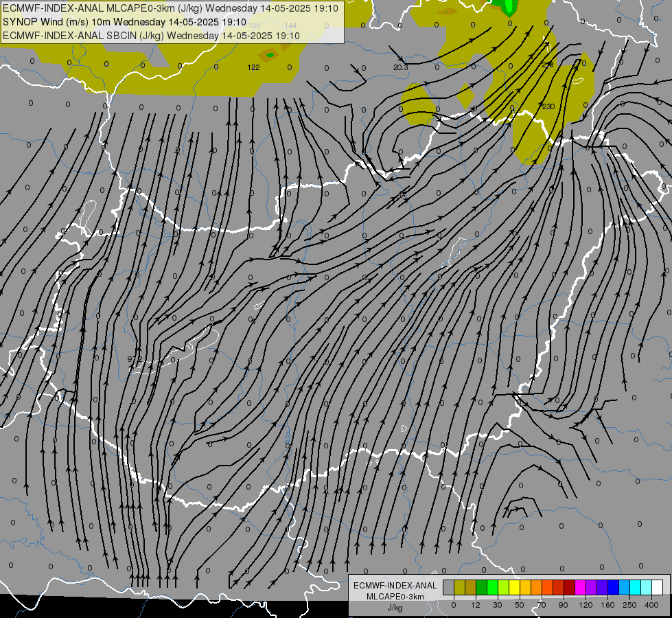Click the legend tick label 12
Image resolution: width=672 pixels, height=618 pixels.
(x=476, y=606)
